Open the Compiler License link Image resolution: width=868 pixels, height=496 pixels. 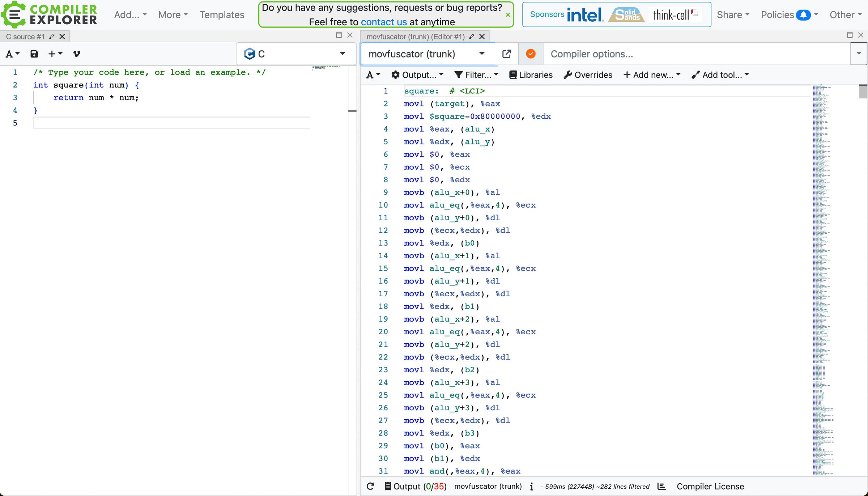point(710,486)
